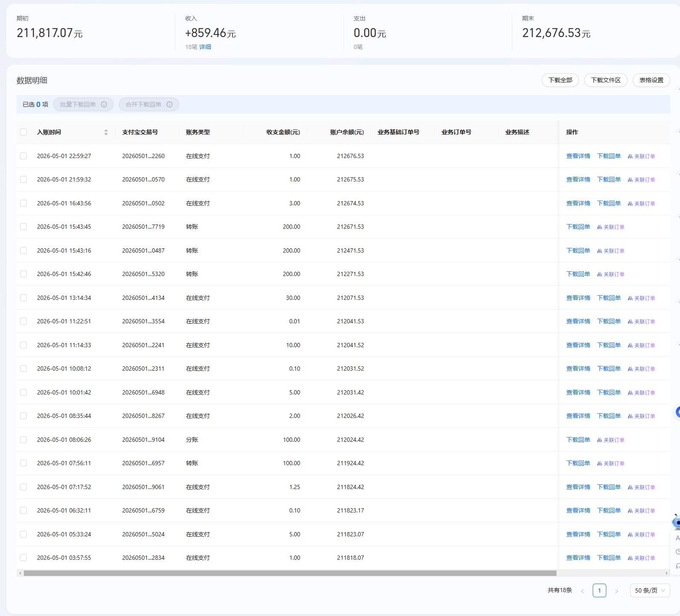Click the horizontal scrollbar thumb

pos(290,573)
